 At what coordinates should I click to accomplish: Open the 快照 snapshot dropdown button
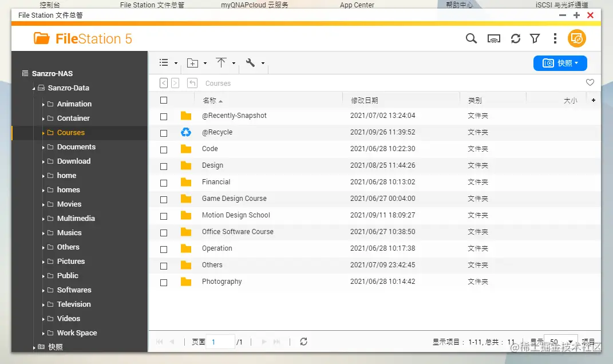point(560,63)
